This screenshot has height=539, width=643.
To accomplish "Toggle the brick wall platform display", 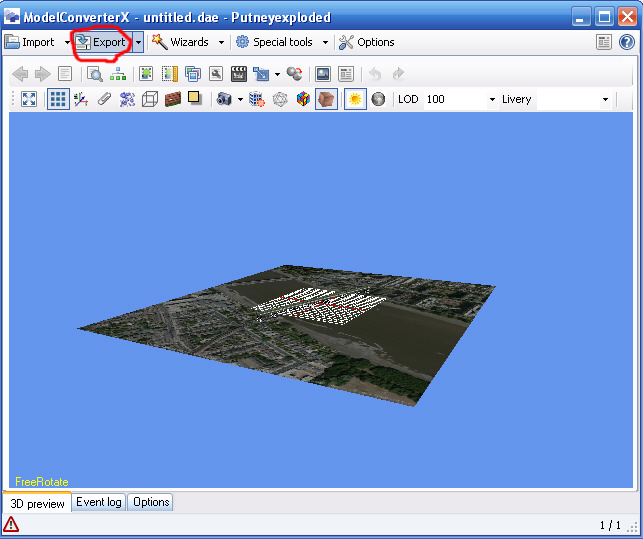I will [173, 99].
